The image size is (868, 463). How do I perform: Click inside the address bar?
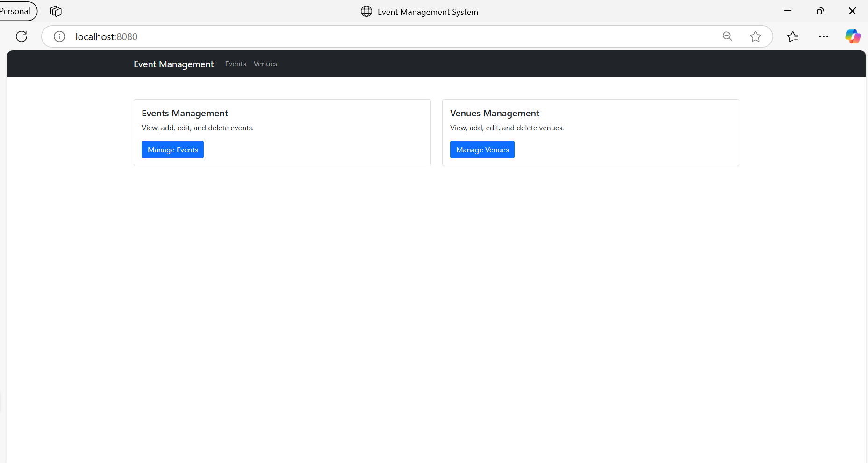click(374, 36)
